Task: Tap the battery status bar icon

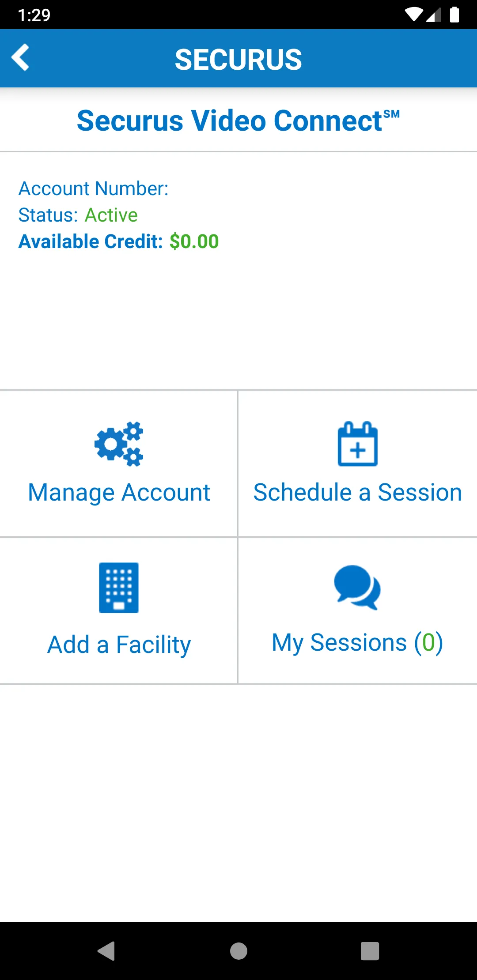Action: pos(454,15)
